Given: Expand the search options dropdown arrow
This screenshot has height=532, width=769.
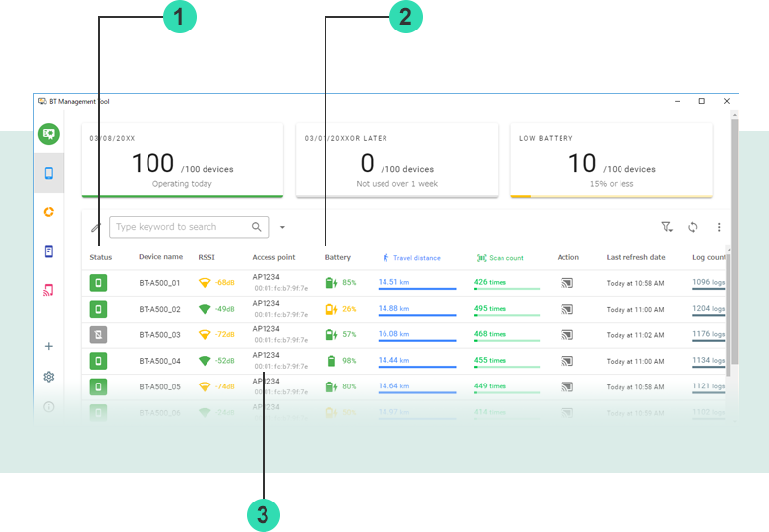Looking at the screenshot, I should point(282,227).
